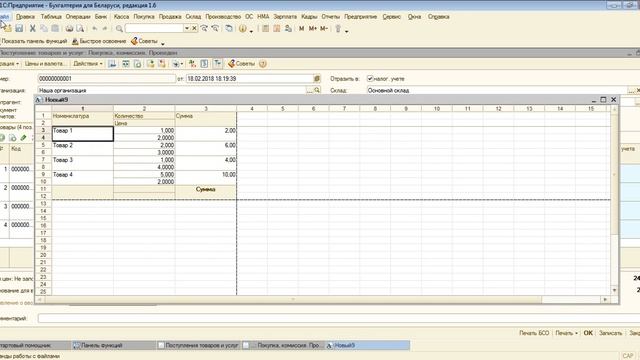
Task: Click the M- memory button
Action: pyautogui.click(x=324, y=29)
